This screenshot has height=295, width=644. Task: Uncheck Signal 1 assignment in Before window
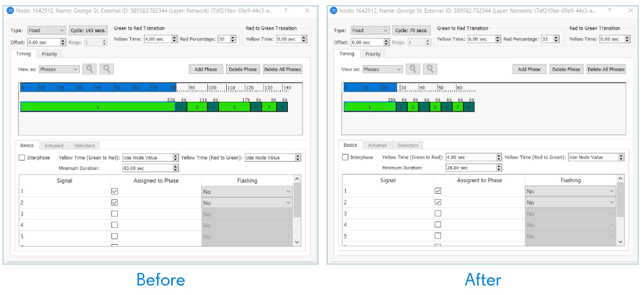click(115, 191)
